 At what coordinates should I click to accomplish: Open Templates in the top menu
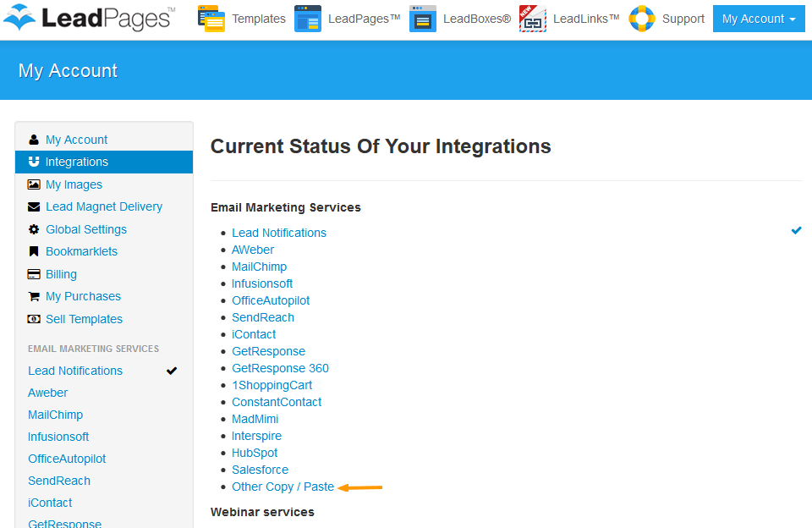(259, 19)
